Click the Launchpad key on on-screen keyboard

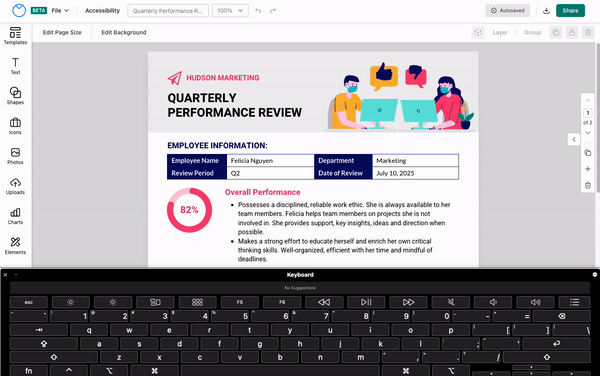(x=197, y=302)
